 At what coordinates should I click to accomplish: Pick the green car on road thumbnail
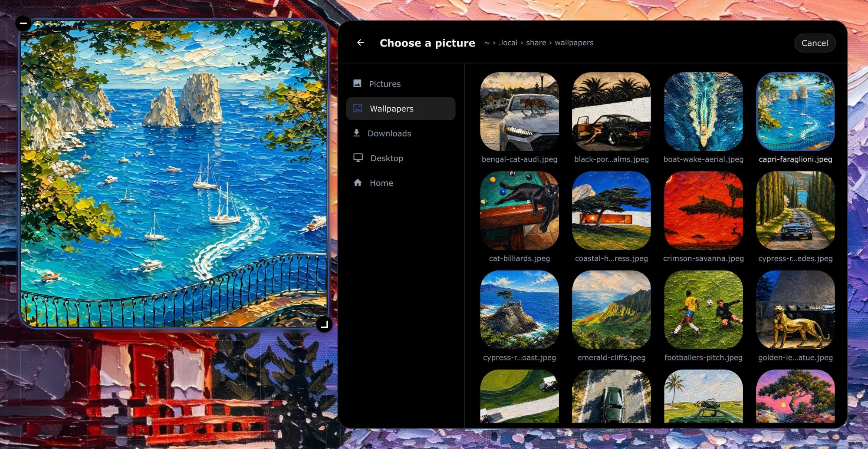pos(612,396)
